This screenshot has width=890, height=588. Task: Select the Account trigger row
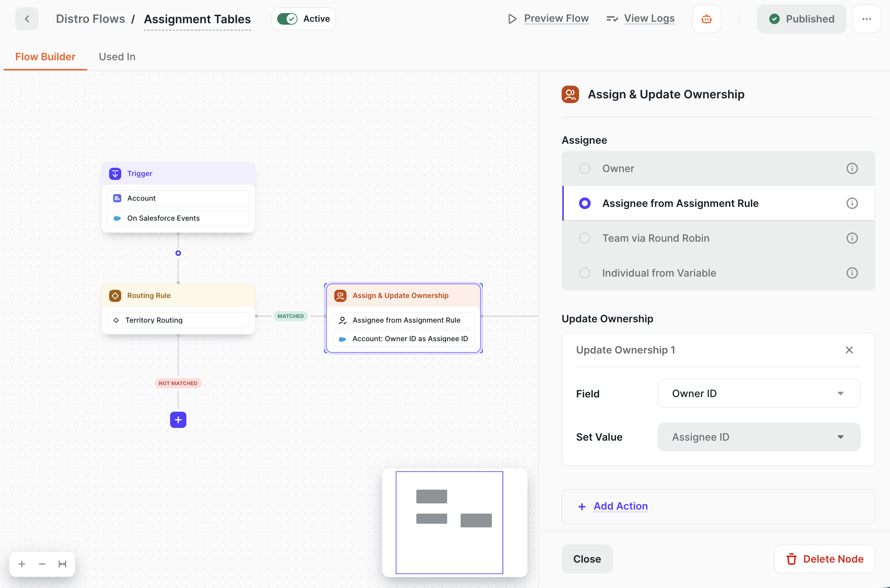click(x=178, y=198)
